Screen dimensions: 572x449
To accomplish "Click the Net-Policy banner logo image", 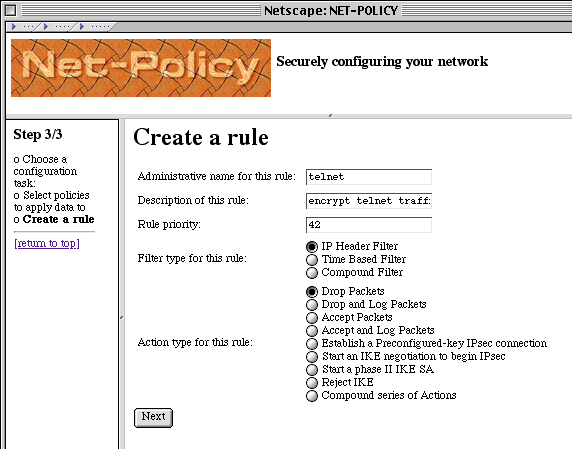I will [141, 68].
